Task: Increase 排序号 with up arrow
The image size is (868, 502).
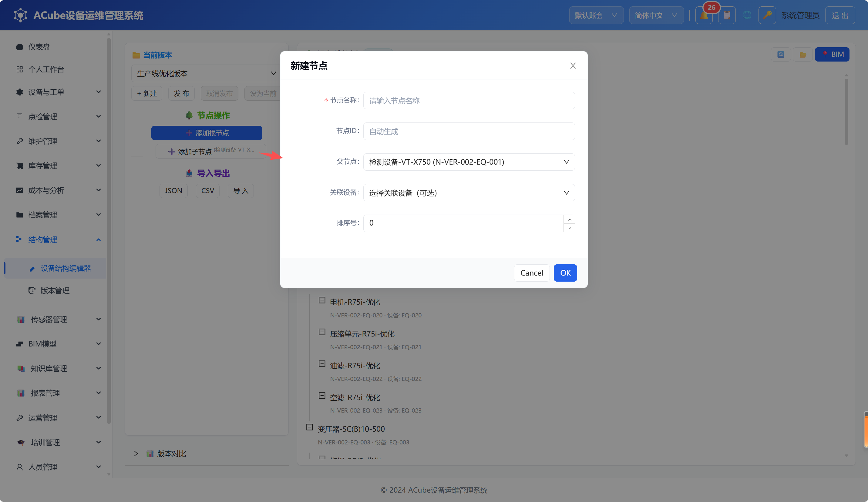Action: [x=569, y=219]
